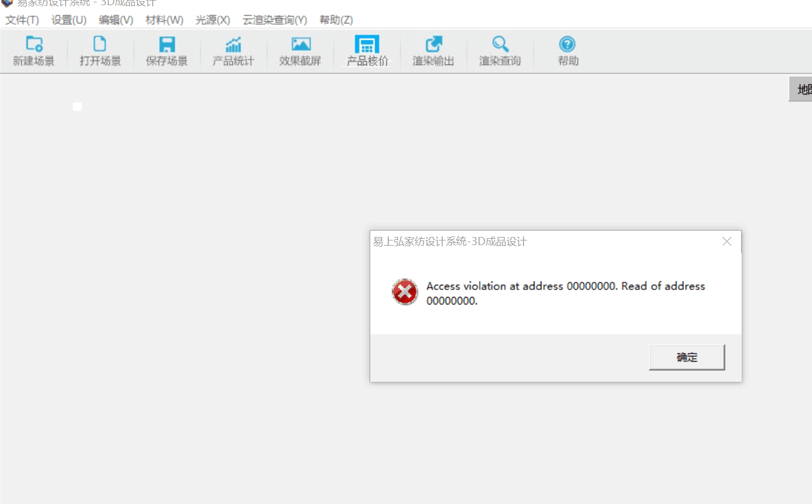Close the Access violation error dialog

pyautogui.click(x=727, y=242)
